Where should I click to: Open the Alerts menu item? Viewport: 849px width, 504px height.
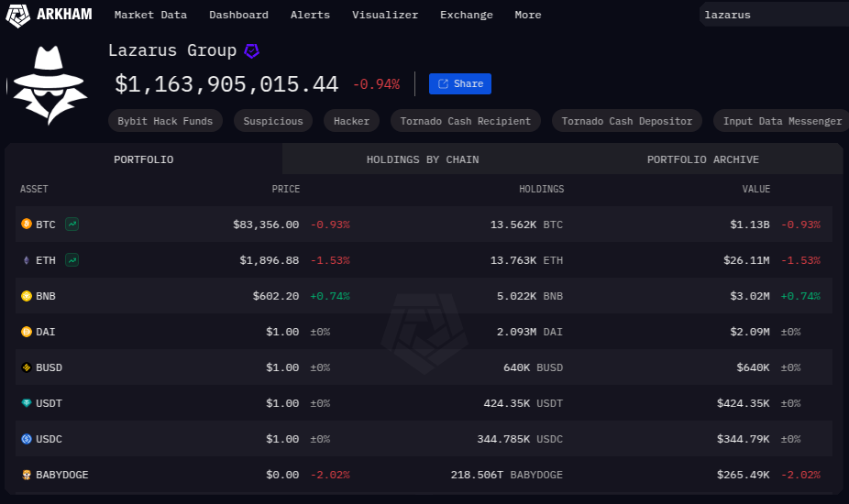[310, 15]
